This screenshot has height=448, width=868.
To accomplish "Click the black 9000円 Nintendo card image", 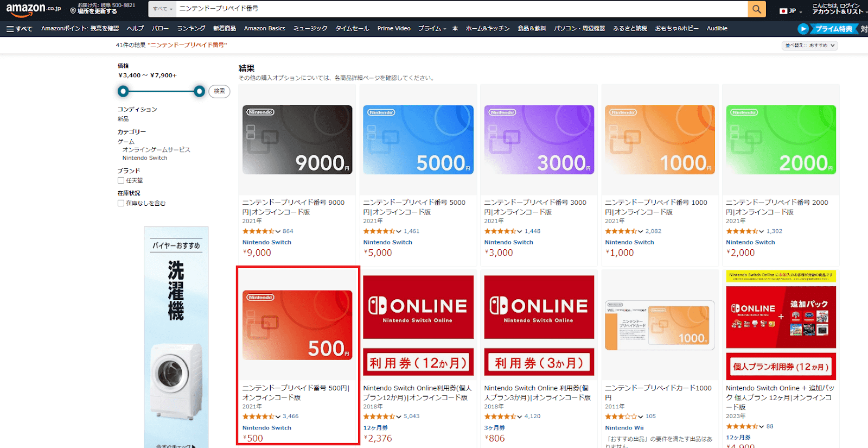I will click(x=297, y=140).
